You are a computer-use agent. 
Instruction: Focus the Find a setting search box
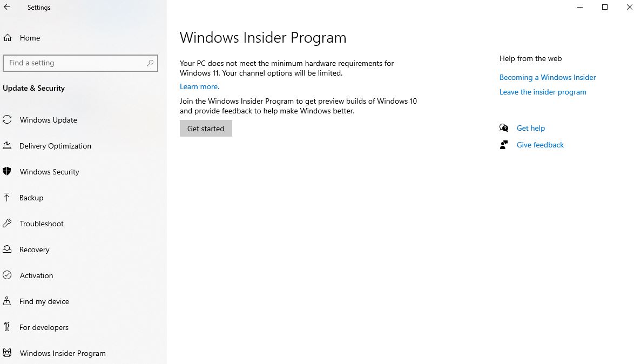(x=76, y=63)
